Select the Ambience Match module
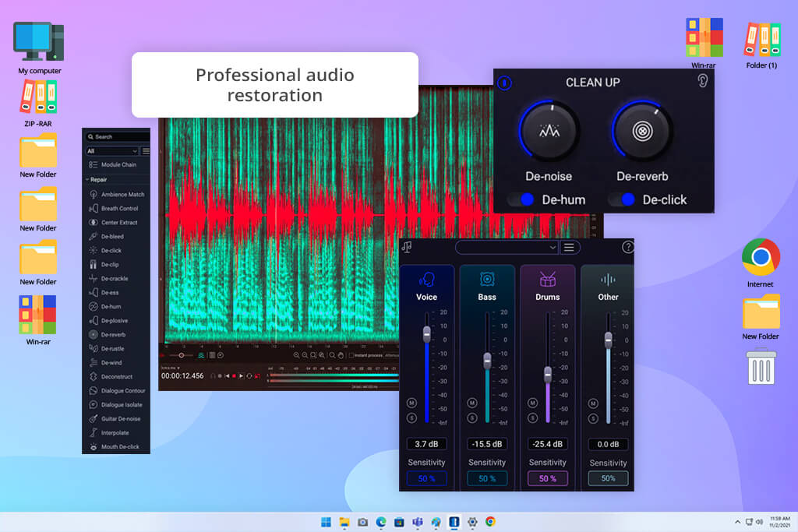Image resolution: width=798 pixels, height=532 pixels. pos(118,194)
